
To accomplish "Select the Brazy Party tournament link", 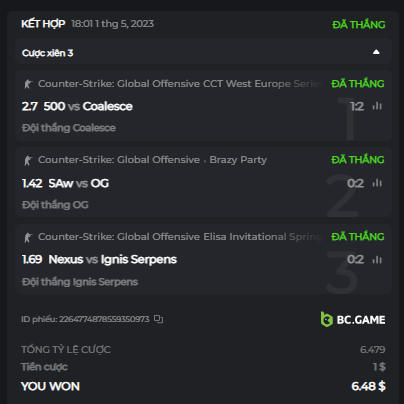I will click(x=238, y=160).
